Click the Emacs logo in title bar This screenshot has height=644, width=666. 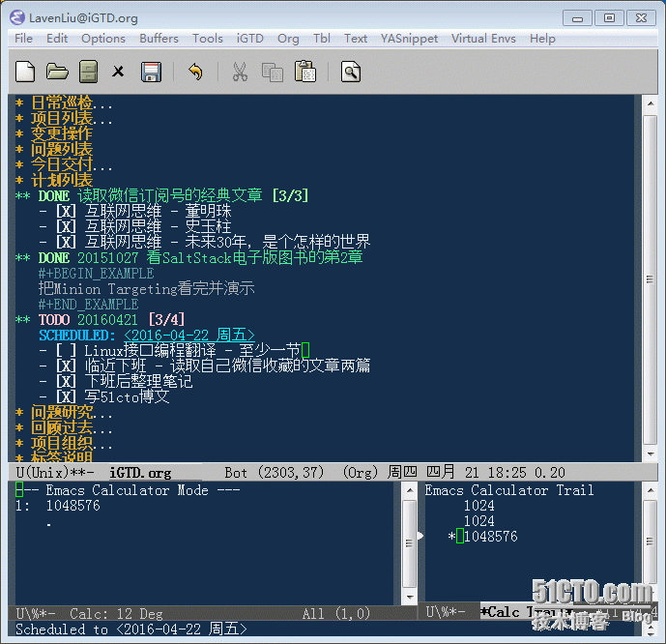(17, 17)
